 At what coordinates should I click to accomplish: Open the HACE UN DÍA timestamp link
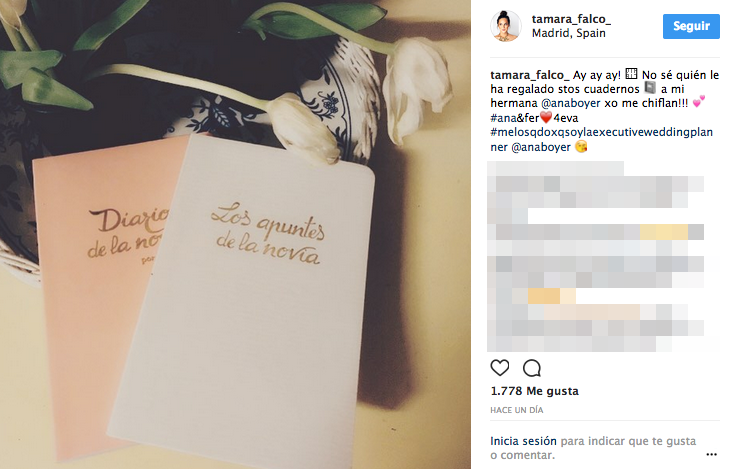517,410
